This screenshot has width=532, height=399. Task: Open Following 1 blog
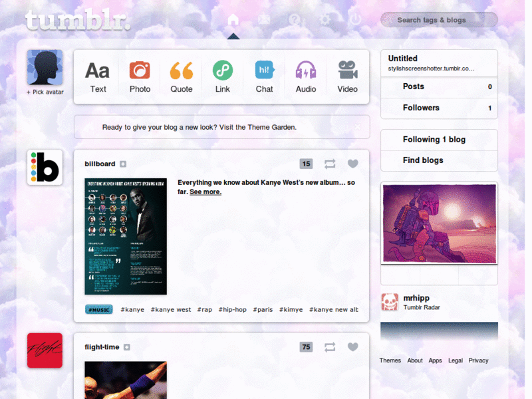(439, 140)
